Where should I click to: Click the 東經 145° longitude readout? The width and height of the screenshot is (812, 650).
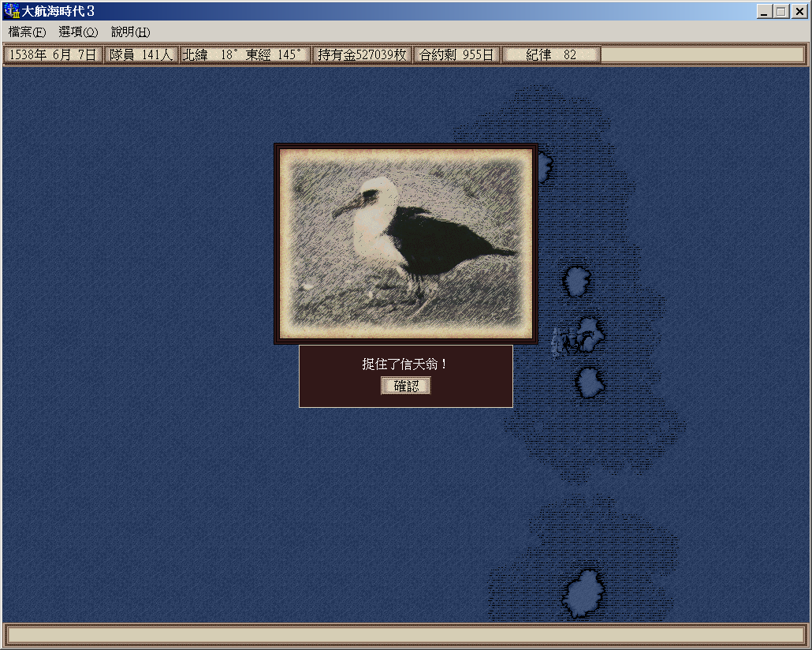point(274,55)
